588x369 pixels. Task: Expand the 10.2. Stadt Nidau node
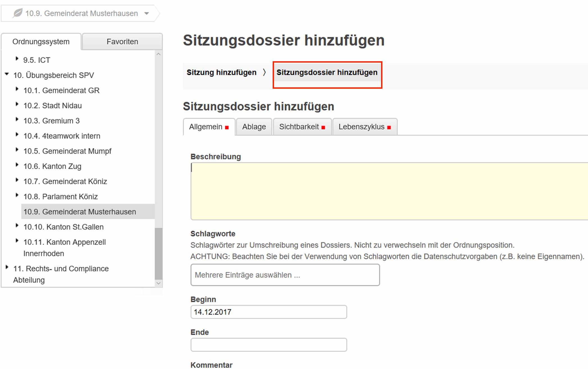(17, 104)
